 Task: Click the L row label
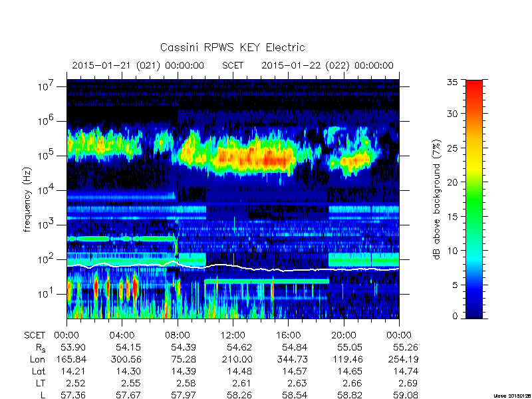(x=43, y=395)
